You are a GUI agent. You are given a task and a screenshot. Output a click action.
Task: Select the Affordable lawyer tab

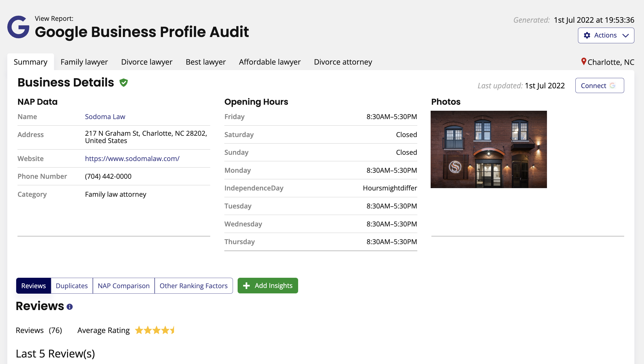pos(270,62)
